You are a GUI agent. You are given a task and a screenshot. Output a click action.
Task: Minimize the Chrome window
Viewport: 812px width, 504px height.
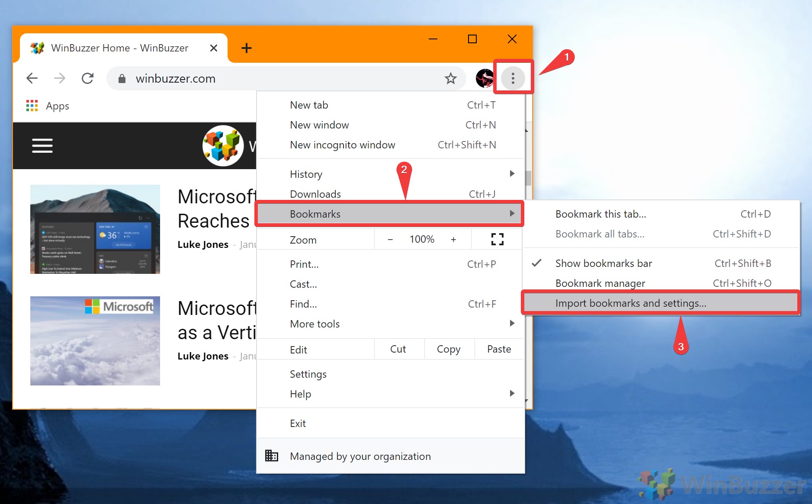pos(433,39)
